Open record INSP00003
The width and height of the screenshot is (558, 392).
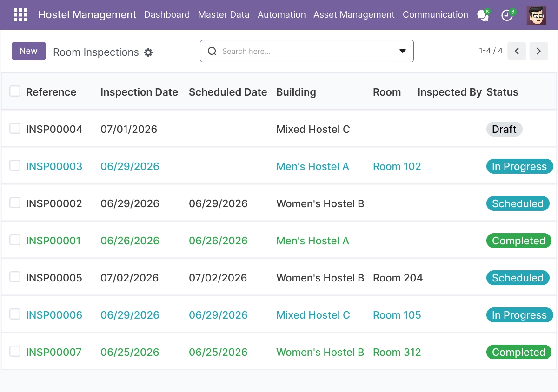(x=54, y=166)
